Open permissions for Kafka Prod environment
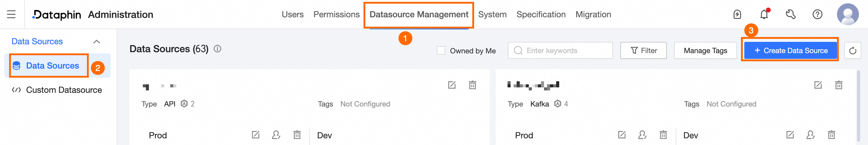Image resolution: width=868 pixels, height=145 pixels. click(642, 135)
